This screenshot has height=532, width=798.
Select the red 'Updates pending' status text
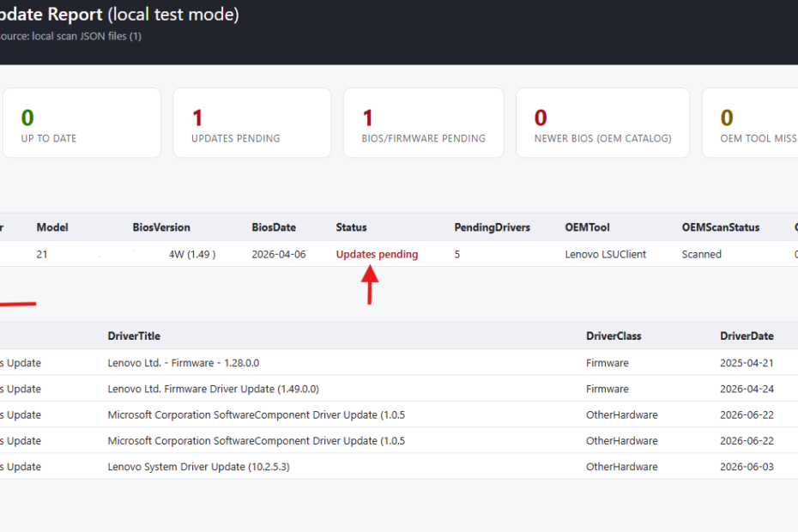(377, 254)
